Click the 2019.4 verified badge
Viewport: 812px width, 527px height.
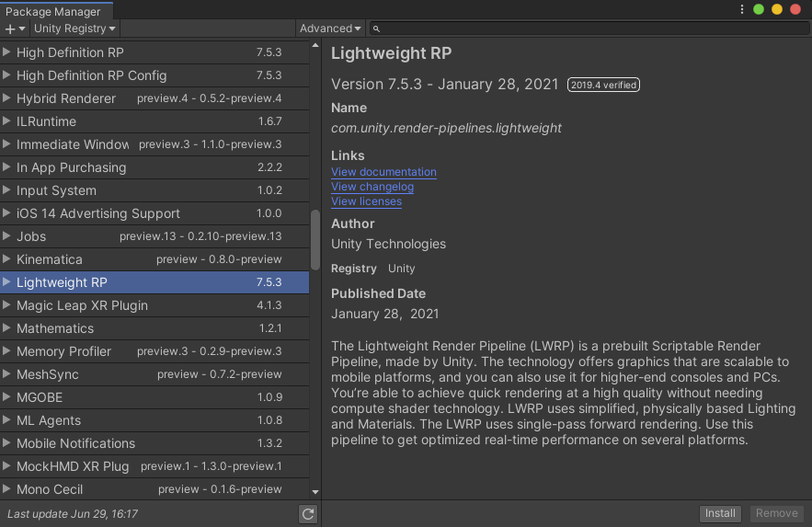pos(602,85)
